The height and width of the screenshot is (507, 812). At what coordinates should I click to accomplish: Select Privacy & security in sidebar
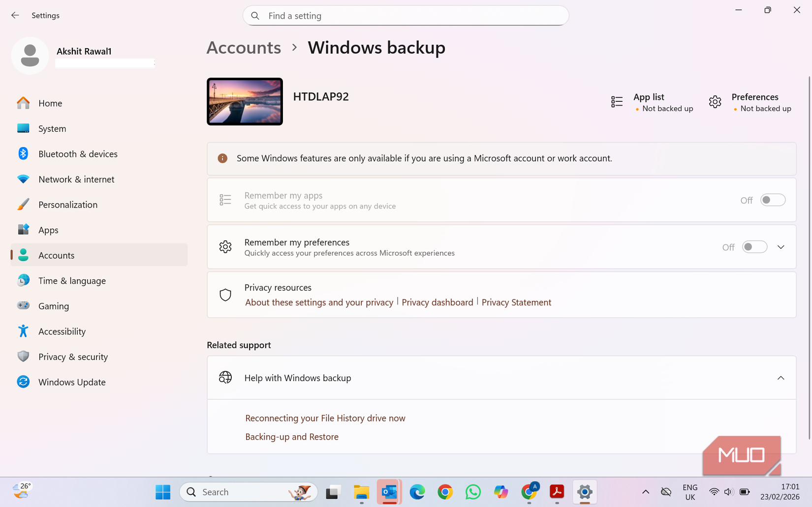pos(73,357)
